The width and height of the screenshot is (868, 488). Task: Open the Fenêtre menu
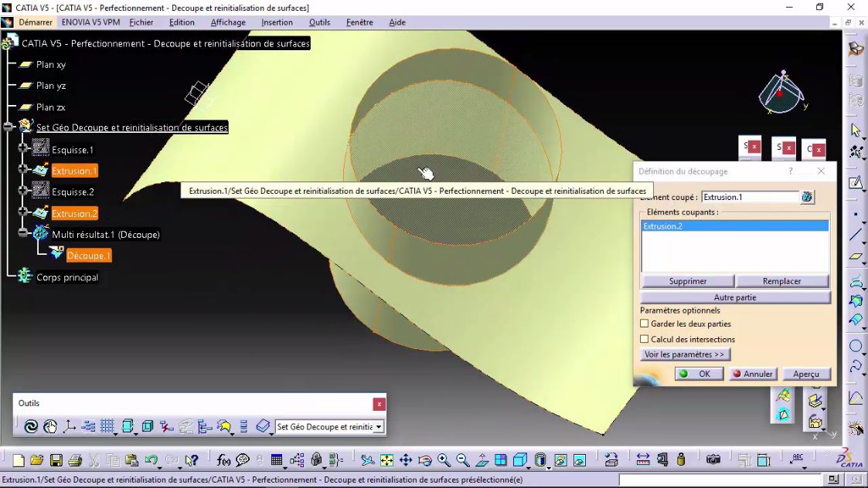pyautogui.click(x=359, y=22)
